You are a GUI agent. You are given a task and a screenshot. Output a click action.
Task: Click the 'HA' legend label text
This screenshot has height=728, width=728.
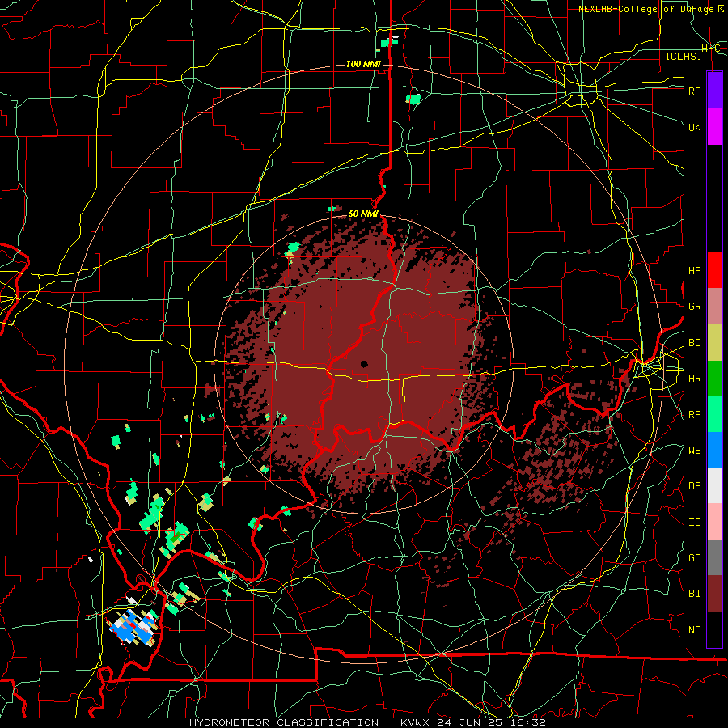click(x=694, y=271)
